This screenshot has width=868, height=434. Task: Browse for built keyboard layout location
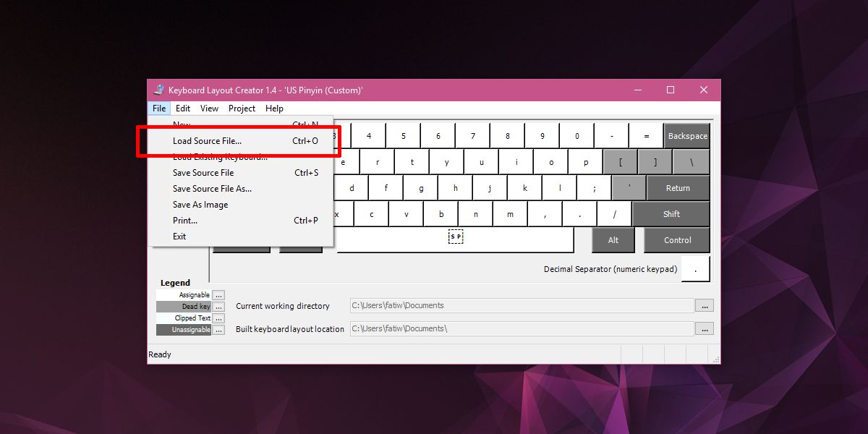click(x=705, y=329)
